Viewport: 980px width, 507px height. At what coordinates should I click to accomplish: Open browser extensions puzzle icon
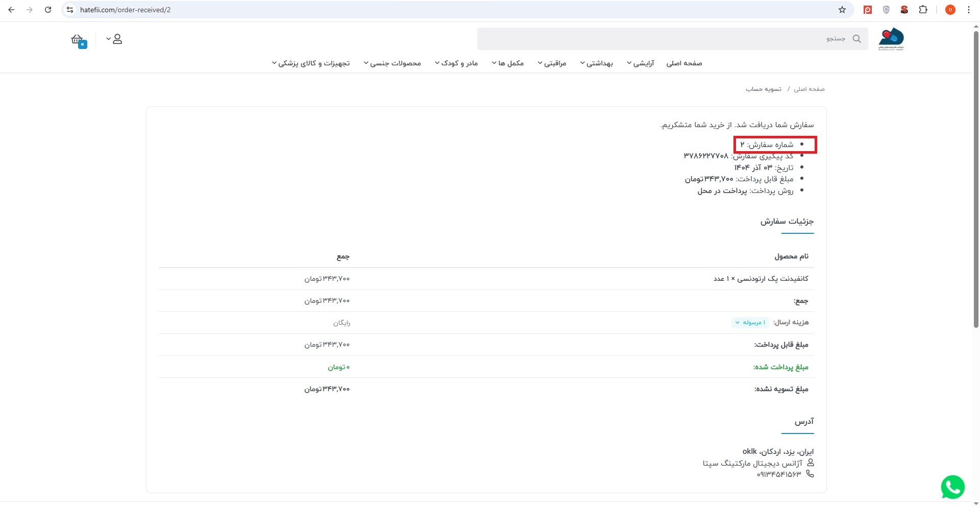[923, 10]
